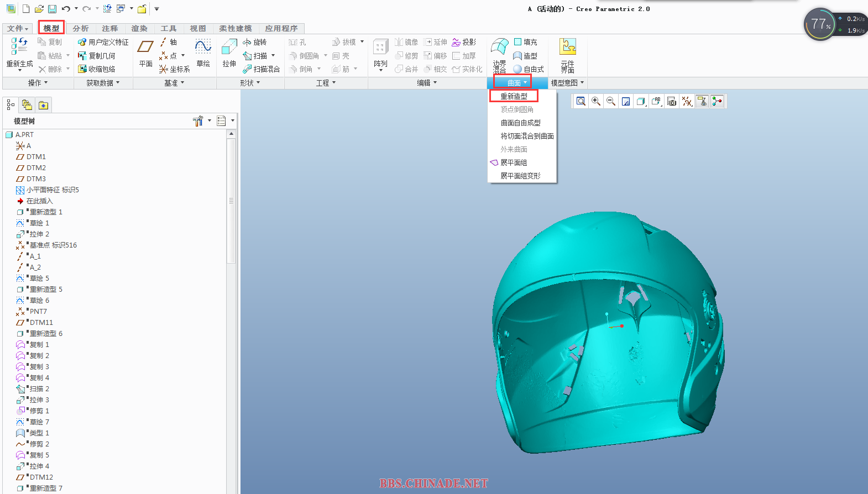Click the Repaint icon in graphics toolbar
The height and width of the screenshot is (494, 868).
tap(626, 101)
